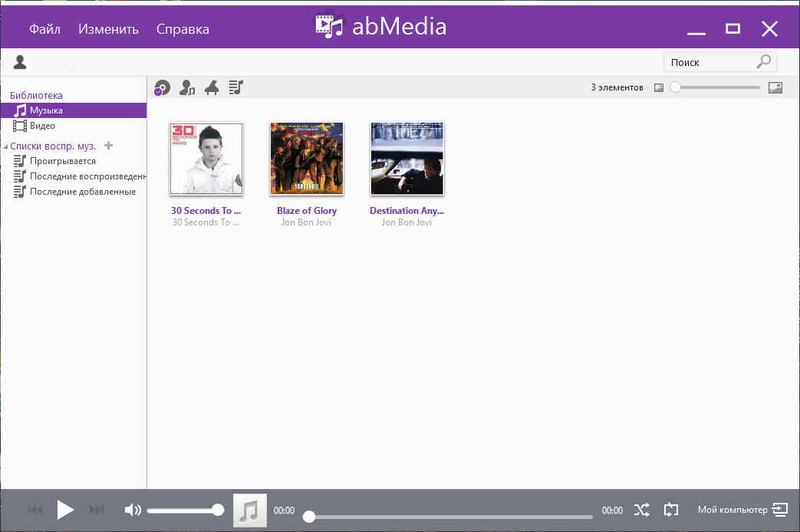Click the 3 элементов count label
Screen dimensions: 800x532
[x=617, y=87]
